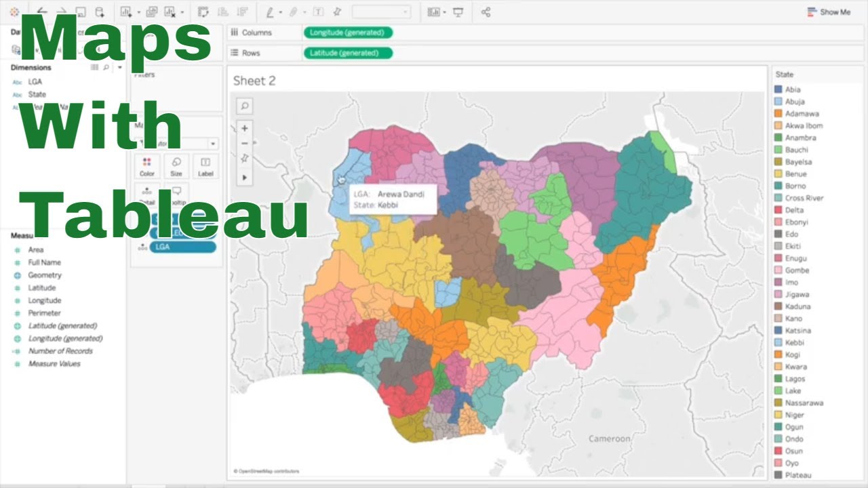The height and width of the screenshot is (488, 868).
Task: Duplicate the sheet using the toolbar icon
Action: 152,12
